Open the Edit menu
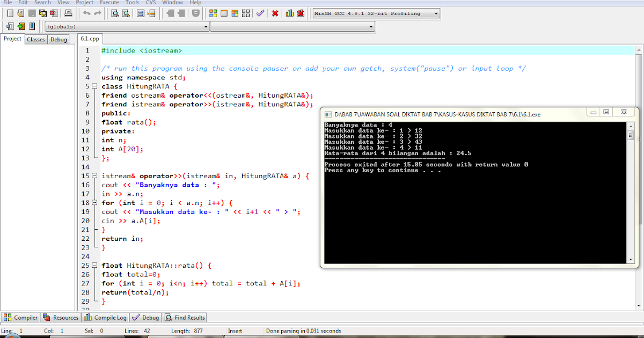The image size is (644, 338). [23, 2]
